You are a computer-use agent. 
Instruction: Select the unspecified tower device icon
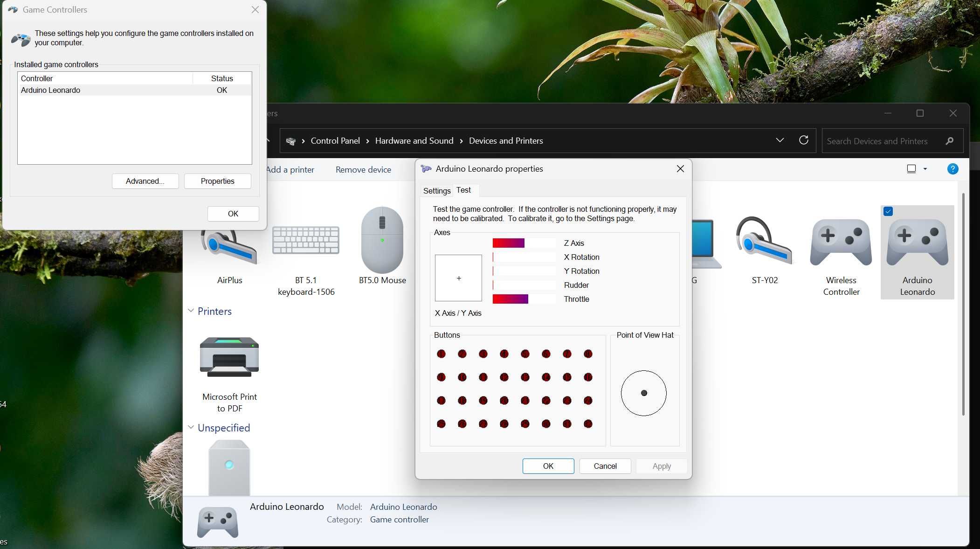pyautogui.click(x=229, y=468)
